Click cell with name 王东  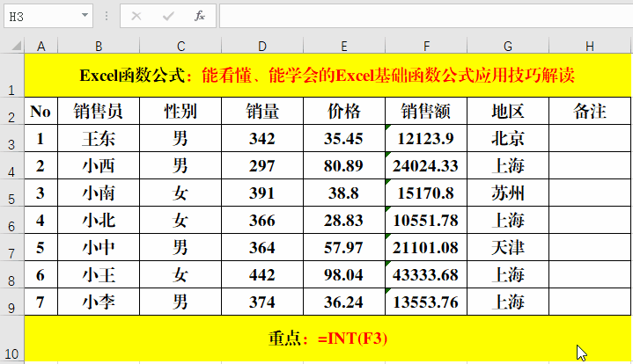98,138
